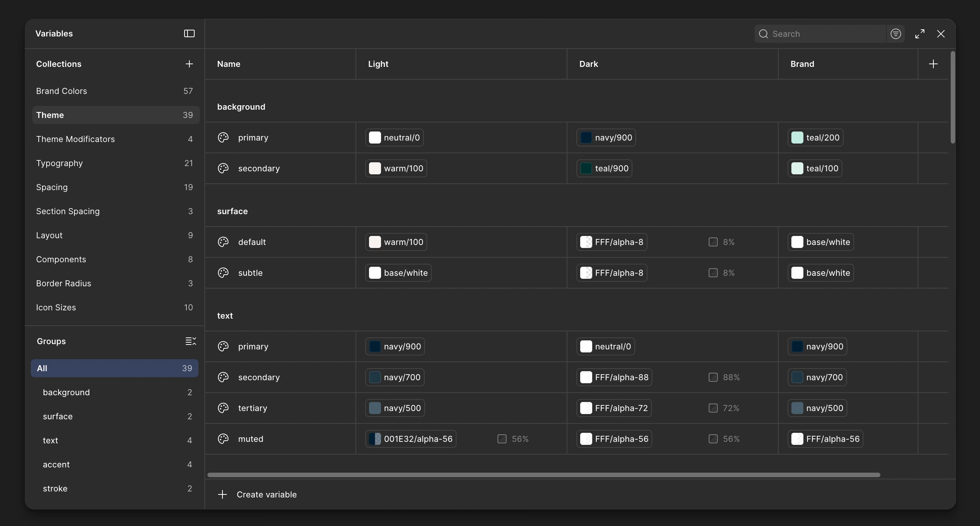Click the navy/700 chip in text secondary Light
980x526 pixels.
(x=395, y=377)
